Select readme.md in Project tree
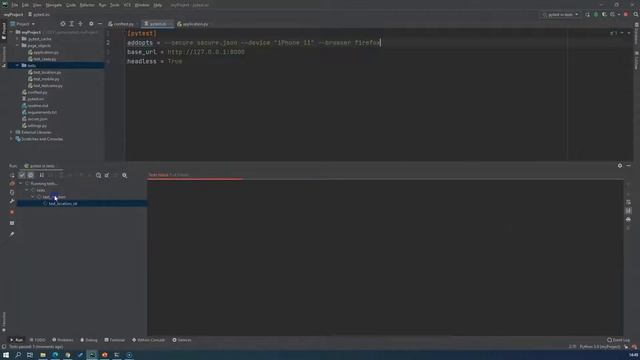 click(35, 105)
